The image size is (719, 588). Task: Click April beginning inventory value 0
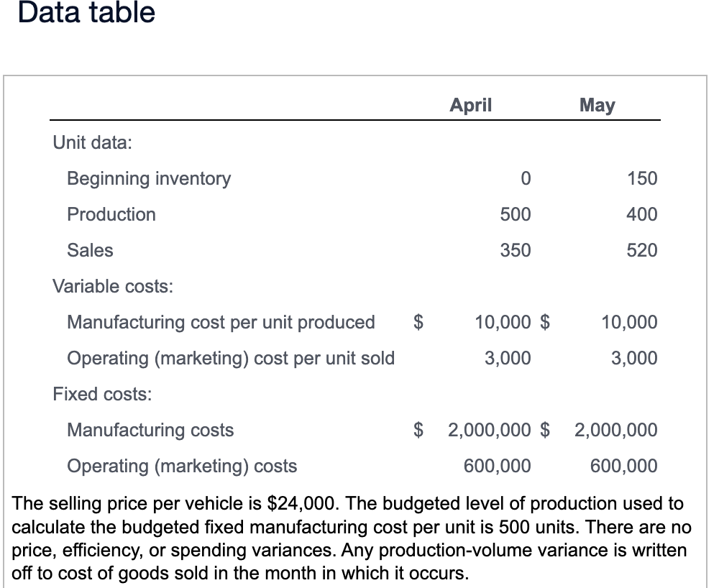526,178
